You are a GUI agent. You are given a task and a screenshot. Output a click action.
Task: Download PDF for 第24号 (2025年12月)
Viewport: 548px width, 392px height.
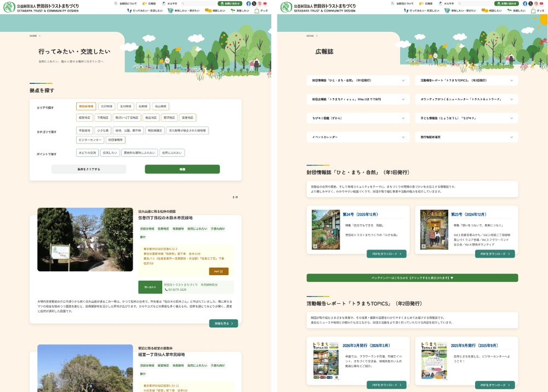pos(386,254)
